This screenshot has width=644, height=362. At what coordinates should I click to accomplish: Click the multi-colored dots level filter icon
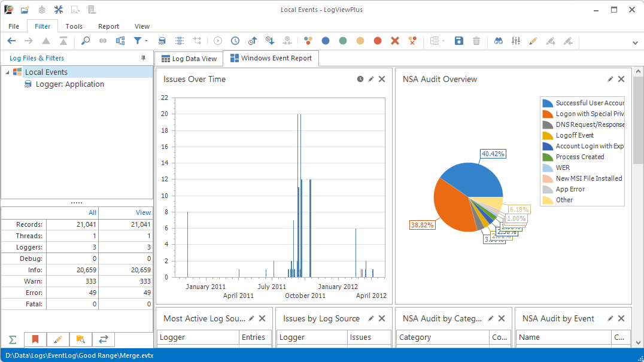coord(308,41)
